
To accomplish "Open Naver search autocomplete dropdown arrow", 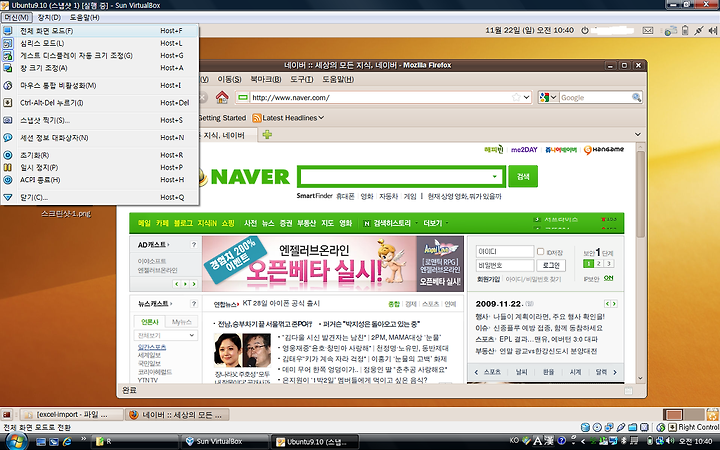I will pos(495,176).
